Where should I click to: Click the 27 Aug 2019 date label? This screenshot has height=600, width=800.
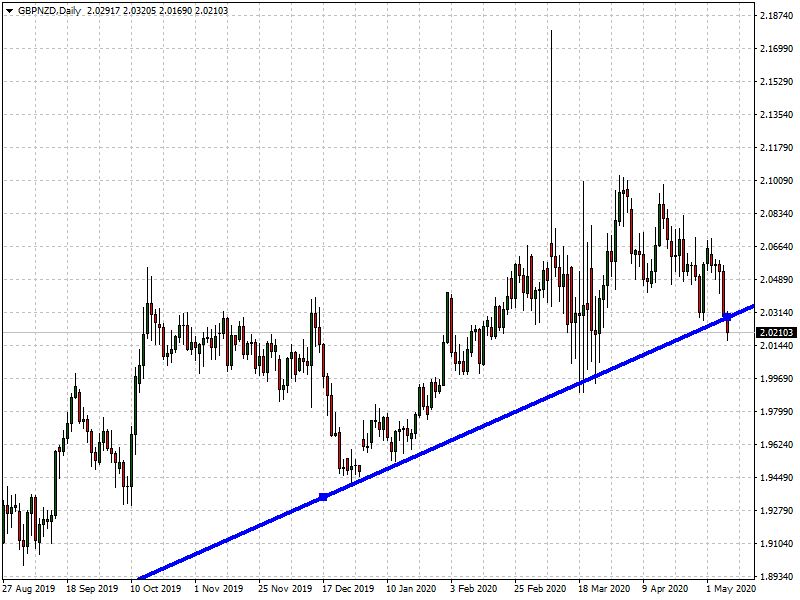coord(29,588)
